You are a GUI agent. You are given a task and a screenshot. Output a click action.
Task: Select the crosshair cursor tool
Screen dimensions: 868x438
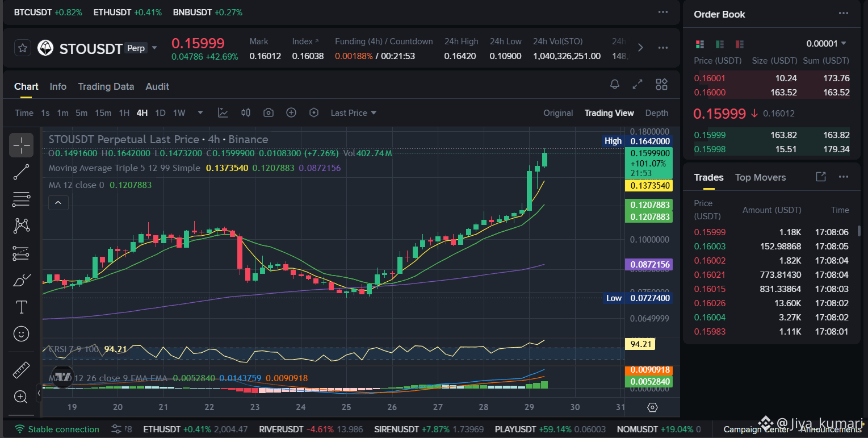22,145
